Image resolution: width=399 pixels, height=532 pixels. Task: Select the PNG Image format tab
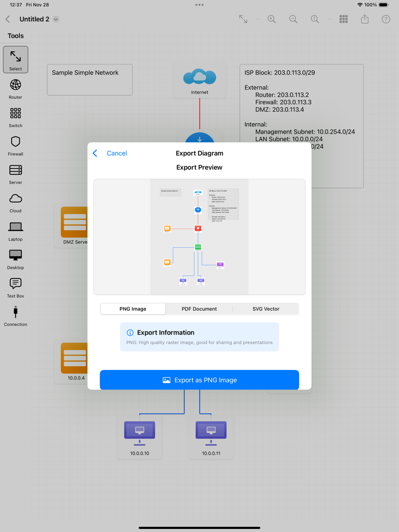[133, 309]
